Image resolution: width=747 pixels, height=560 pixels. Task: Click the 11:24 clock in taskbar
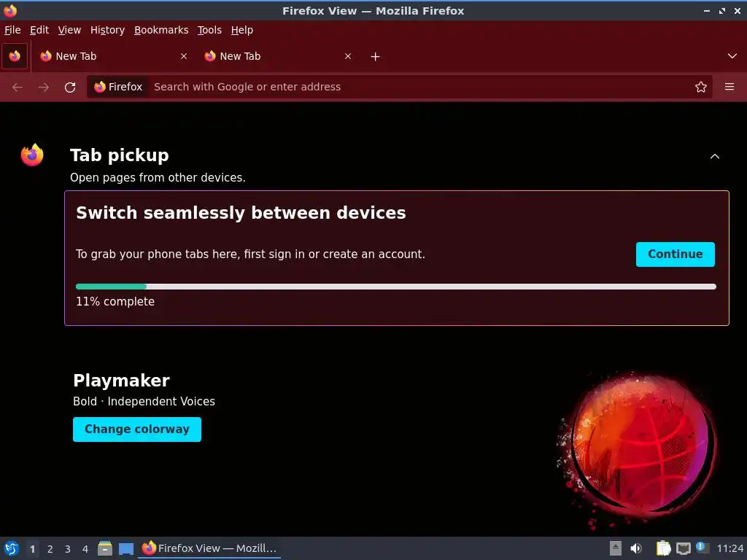click(x=730, y=549)
